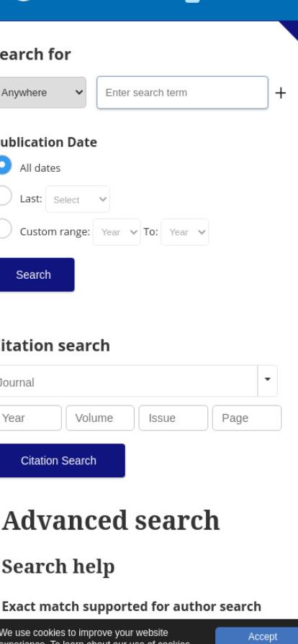Click the Journal input field
The image size is (298, 644).
[x=128, y=381]
